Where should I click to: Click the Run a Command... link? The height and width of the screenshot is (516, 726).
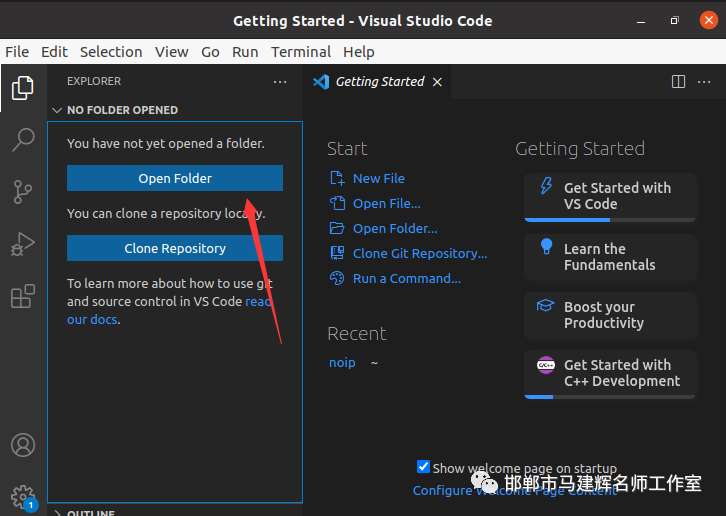tap(407, 278)
